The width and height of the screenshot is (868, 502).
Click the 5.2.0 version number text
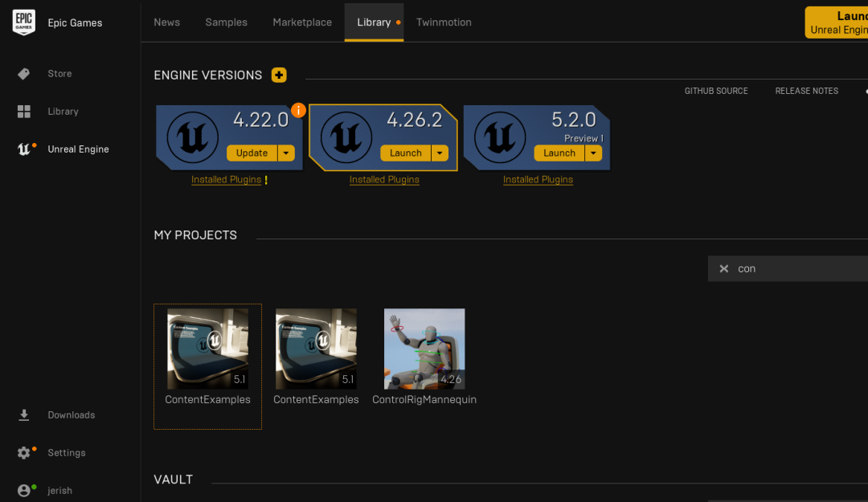[574, 120]
